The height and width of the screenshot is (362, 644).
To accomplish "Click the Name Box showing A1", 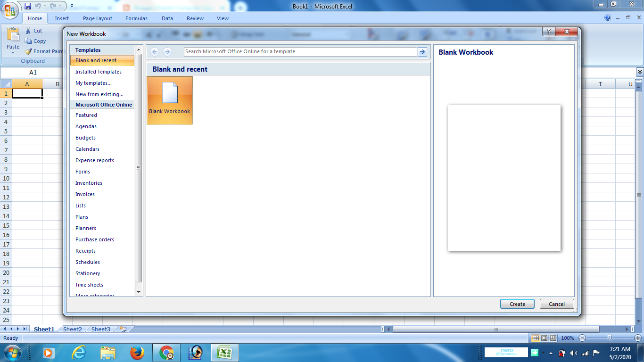I will click(33, 73).
